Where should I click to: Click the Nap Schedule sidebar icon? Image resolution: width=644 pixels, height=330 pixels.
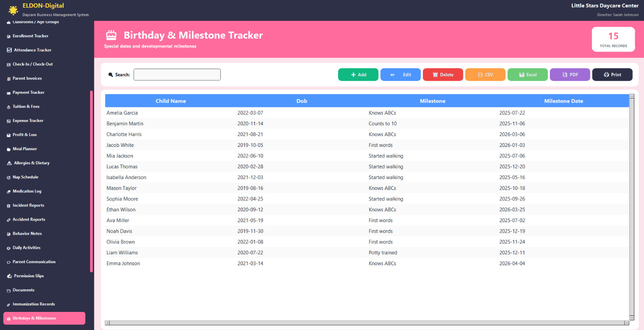pyautogui.click(x=8, y=177)
